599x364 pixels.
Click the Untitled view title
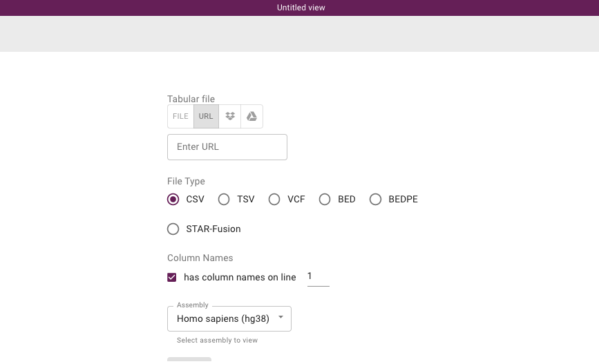pos(301,8)
